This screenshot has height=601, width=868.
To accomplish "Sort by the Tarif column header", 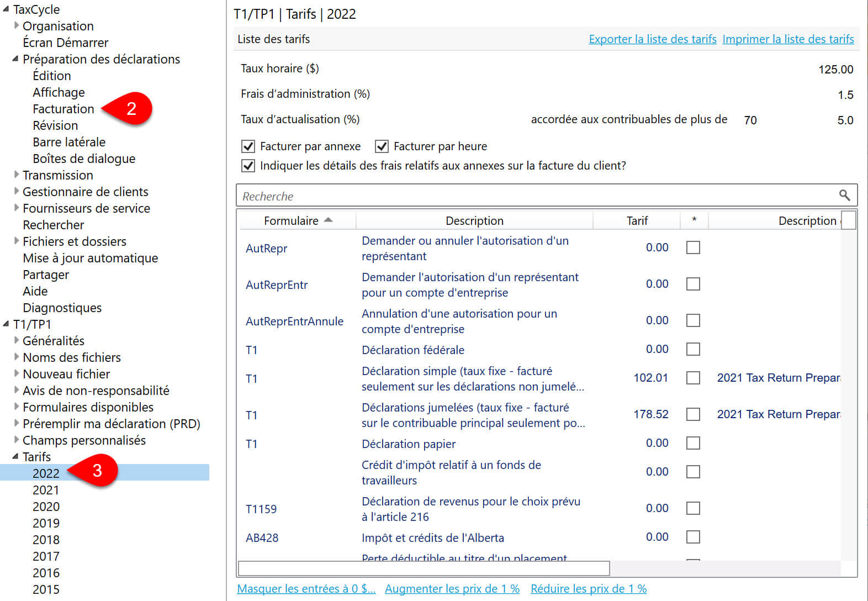I will (637, 220).
